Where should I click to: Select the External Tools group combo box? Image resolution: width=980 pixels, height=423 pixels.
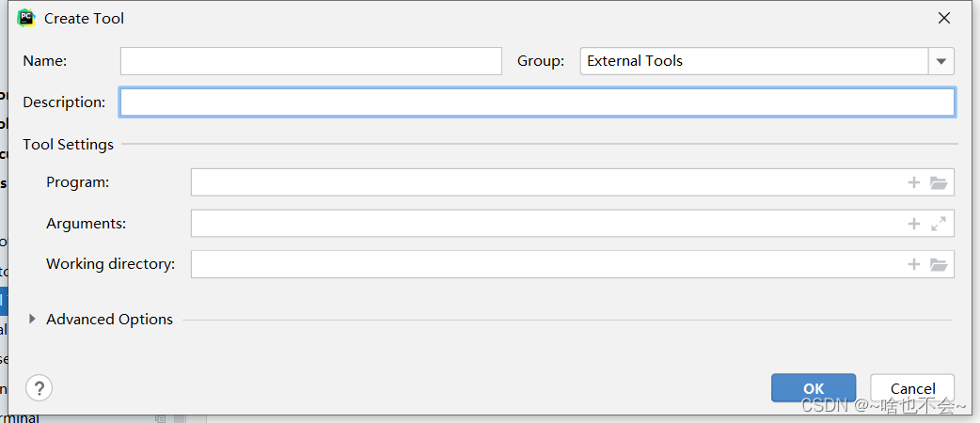pos(752,61)
